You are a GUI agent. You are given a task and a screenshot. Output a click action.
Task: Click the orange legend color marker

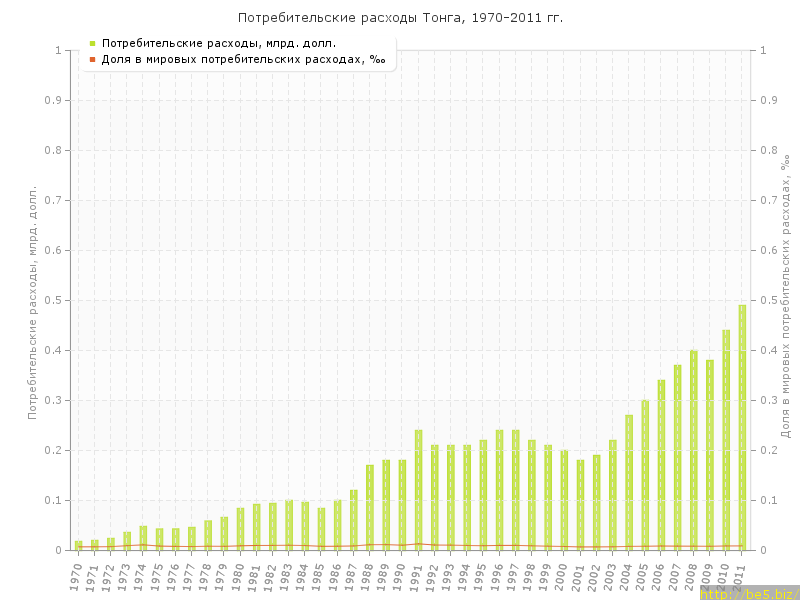[x=92, y=59]
